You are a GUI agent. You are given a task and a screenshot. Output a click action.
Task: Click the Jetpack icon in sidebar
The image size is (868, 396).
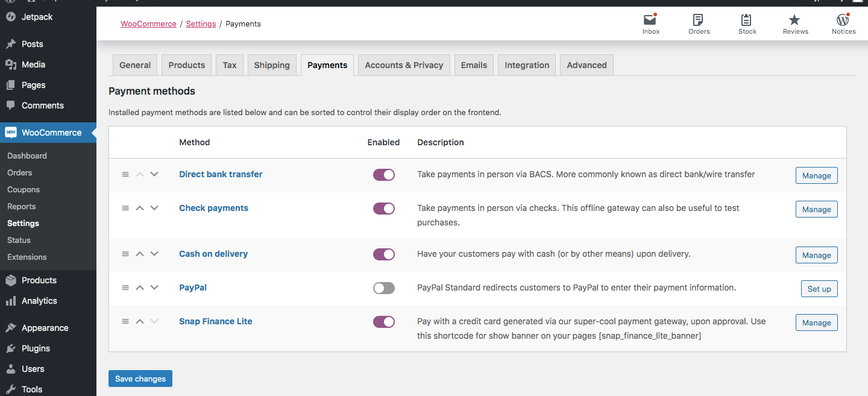pyautogui.click(x=11, y=17)
